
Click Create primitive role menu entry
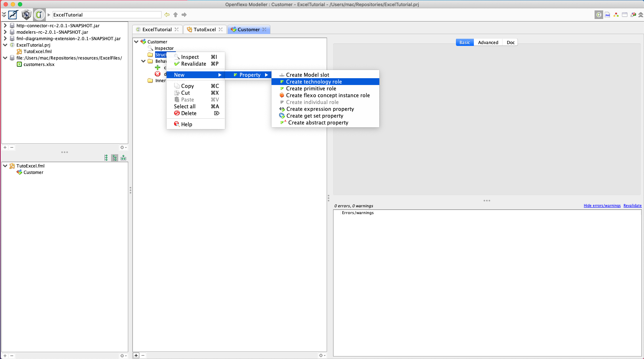point(325,88)
